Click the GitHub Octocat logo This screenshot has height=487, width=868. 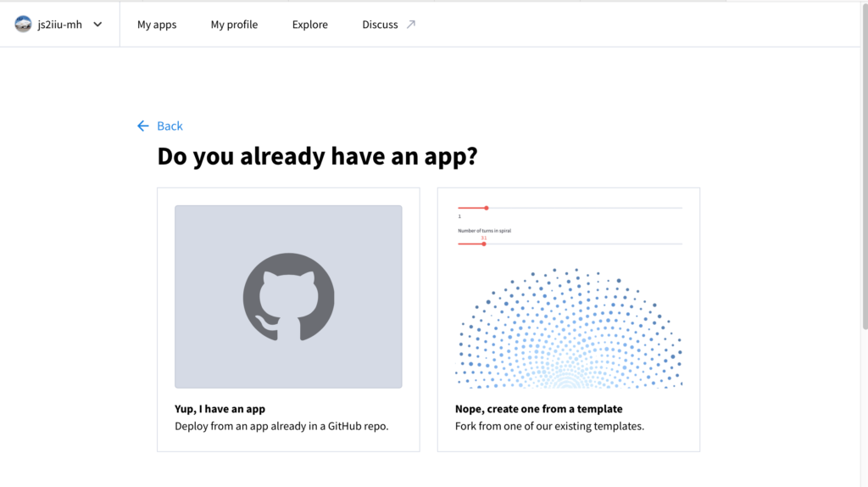click(288, 297)
